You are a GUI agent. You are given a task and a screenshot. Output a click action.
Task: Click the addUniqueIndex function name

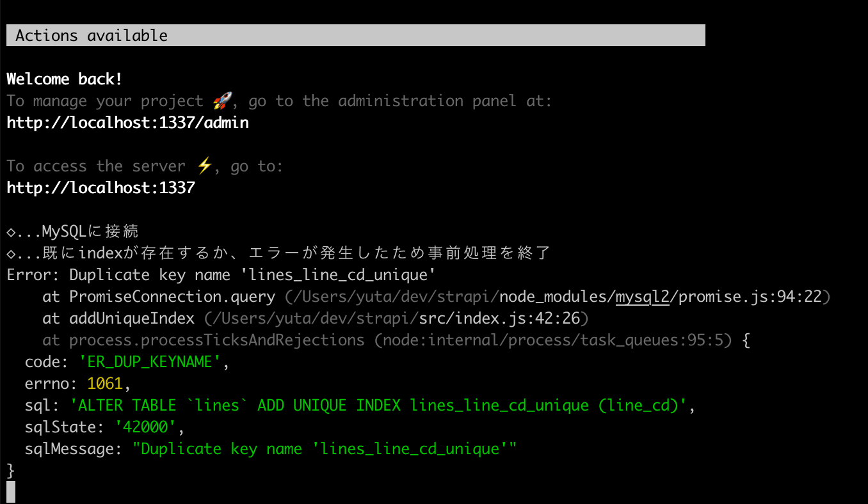point(132,319)
